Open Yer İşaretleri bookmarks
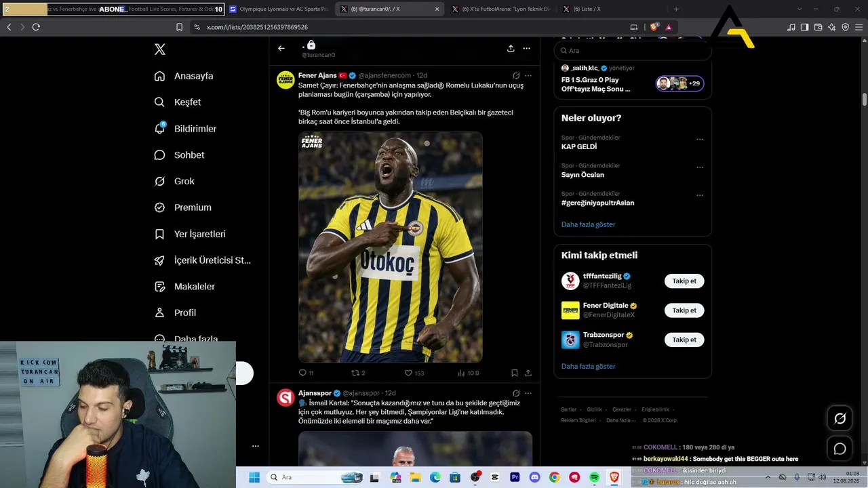Image resolution: width=868 pixels, height=488 pixels. point(190,234)
